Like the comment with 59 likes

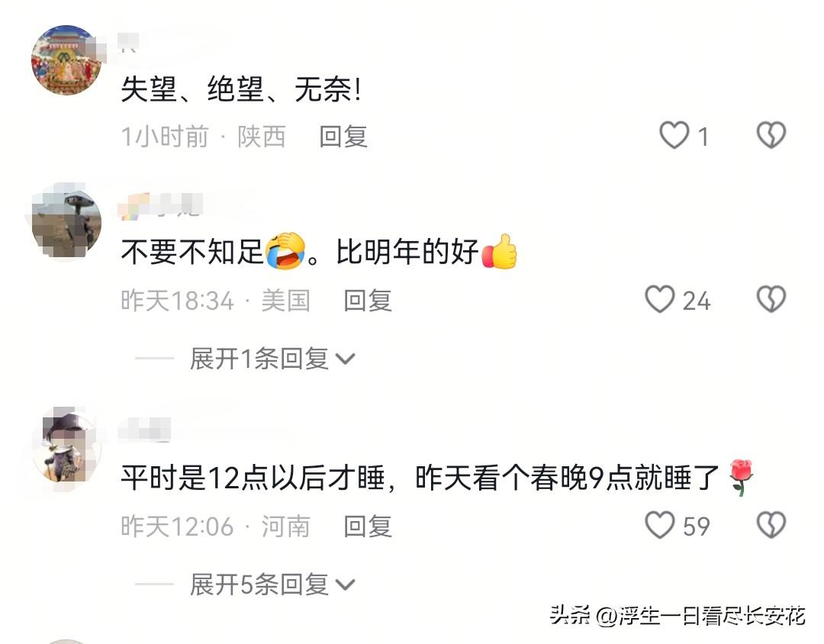[659, 525]
